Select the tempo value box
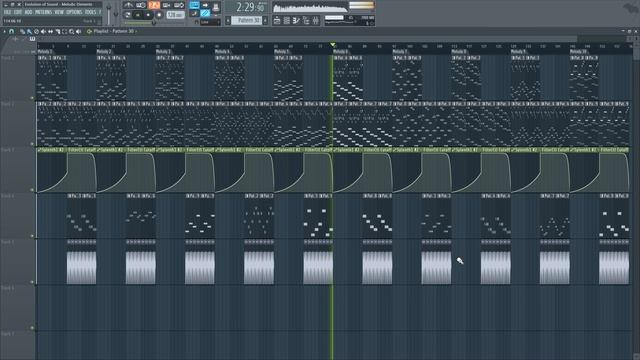 [x=176, y=15]
